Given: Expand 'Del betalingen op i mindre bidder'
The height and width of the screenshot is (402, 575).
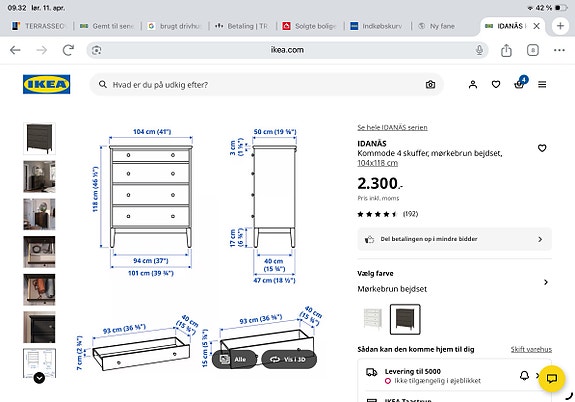Looking at the screenshot, I should click(454, 239).
